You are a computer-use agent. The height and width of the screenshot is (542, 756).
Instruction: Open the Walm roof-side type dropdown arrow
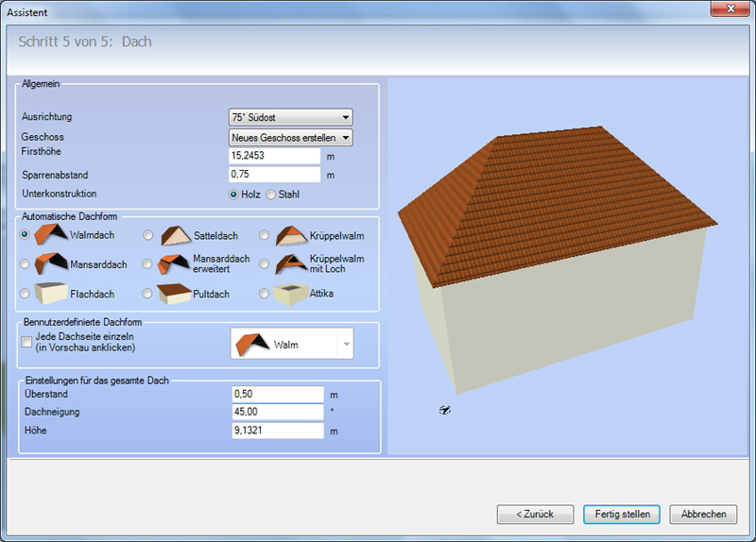[346, 344]
